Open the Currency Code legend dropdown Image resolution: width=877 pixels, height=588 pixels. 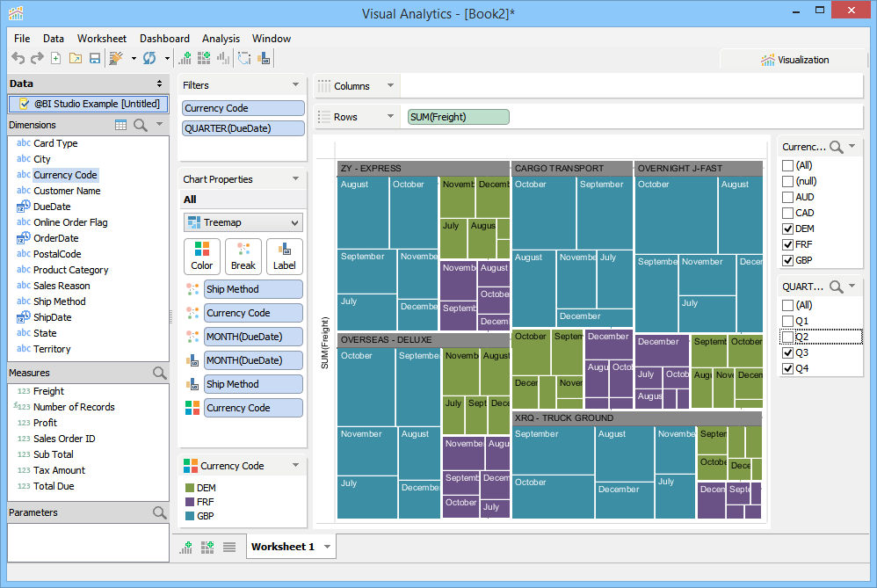point(295,465)
